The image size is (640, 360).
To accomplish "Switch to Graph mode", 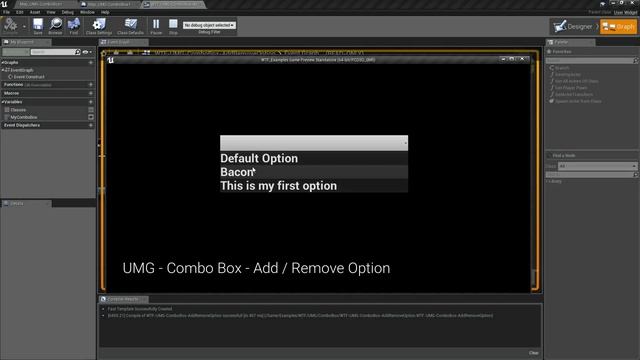I will [x=618, y=27].
